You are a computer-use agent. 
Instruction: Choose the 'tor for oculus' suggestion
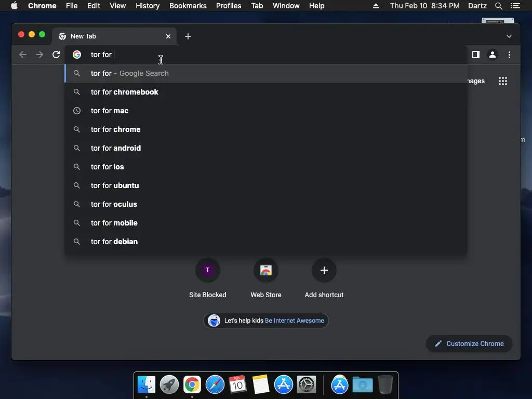click(266, 204)
